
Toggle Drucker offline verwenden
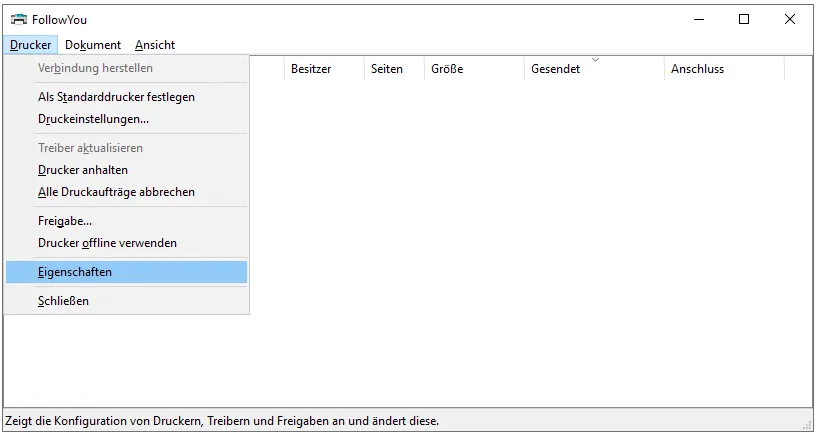click(107, 243)
